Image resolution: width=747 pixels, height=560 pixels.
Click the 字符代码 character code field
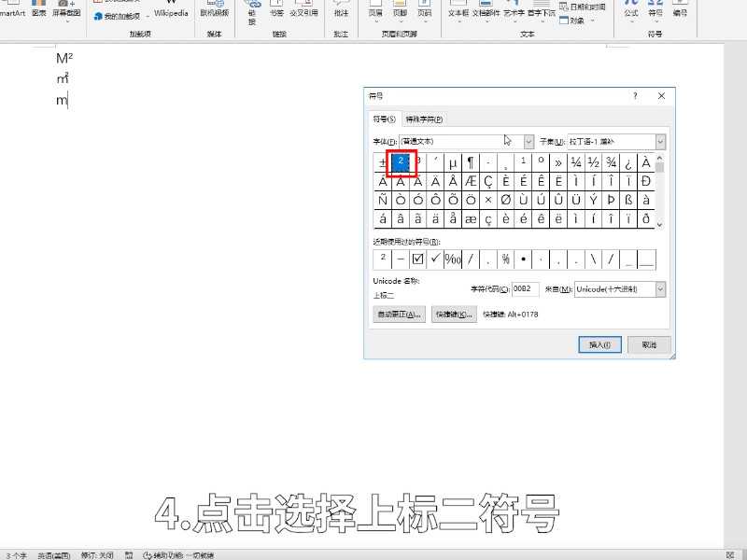tap(523, 288)
